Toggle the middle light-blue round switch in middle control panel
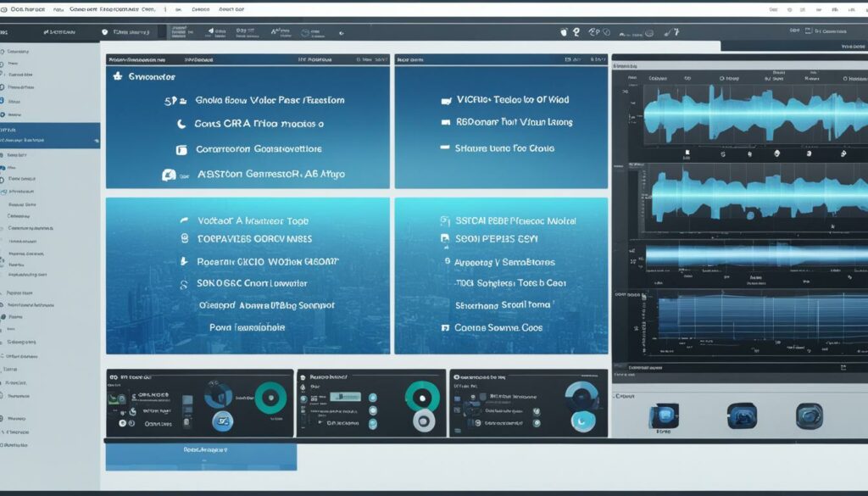Viewport: 868px width, 496px height. (373, 411)
